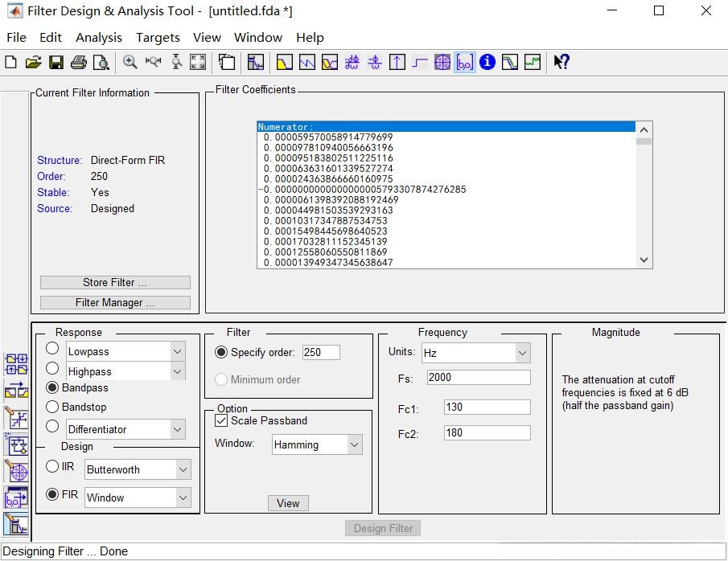This screenshot has width=728, height=561.
Task: Uncheck the Scale Passband option
Action: [222, 421]
